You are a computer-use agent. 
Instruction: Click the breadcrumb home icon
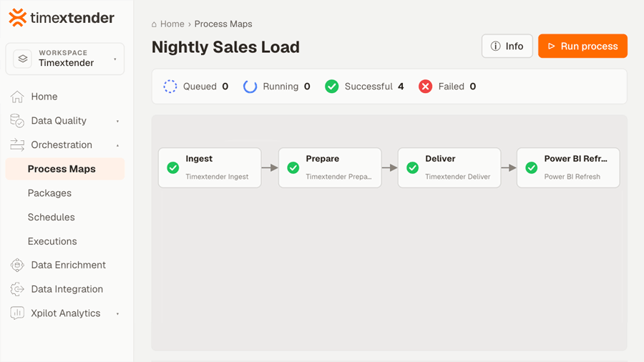tap(154, 24)
